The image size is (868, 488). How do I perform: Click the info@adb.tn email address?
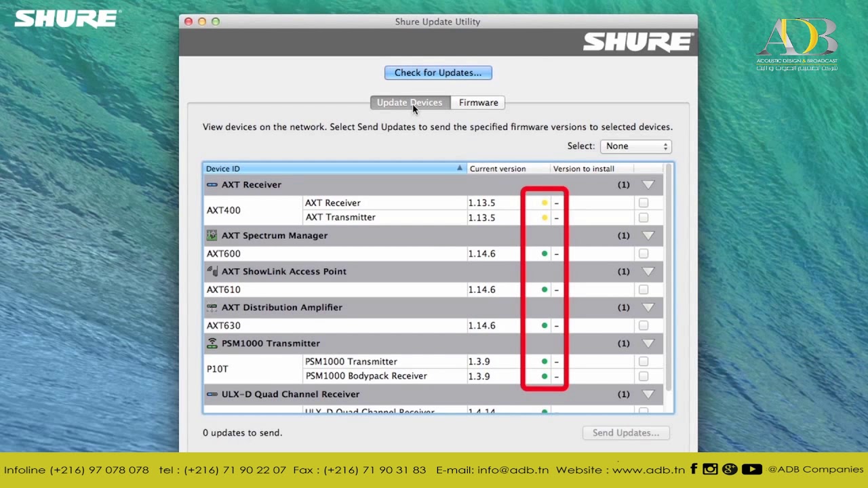coord(513,470)
